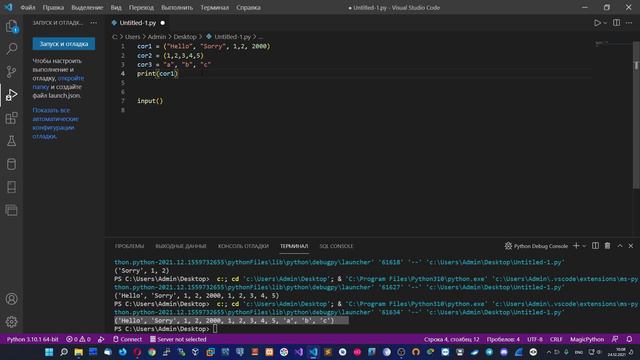Click Users in the breadcrumb path
This screenshot has width=640, height=360.
coord(132,37)
